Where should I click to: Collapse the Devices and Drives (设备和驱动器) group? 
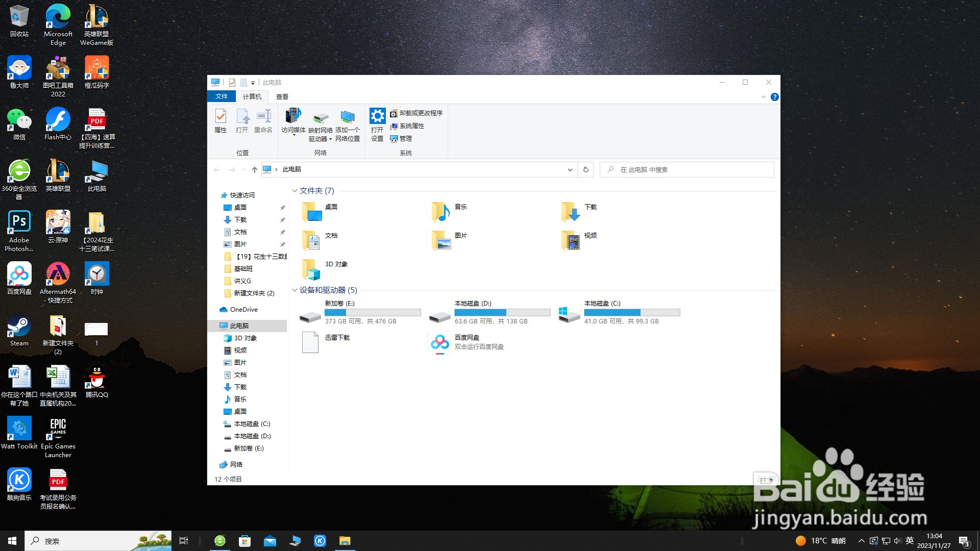tap(295, 290)
